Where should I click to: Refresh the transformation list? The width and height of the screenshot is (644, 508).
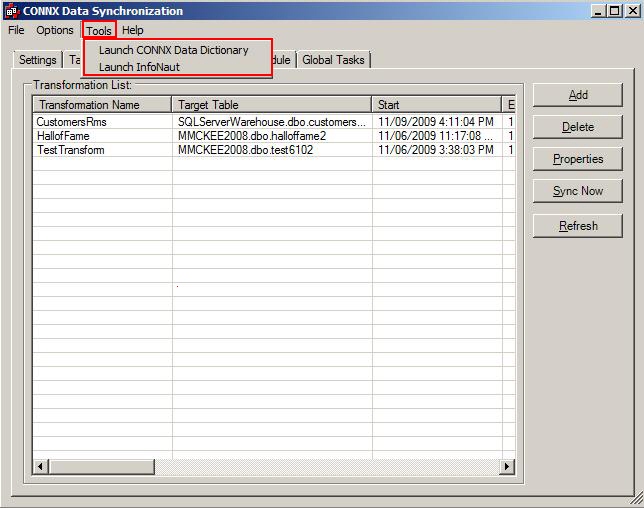(577, 226)
